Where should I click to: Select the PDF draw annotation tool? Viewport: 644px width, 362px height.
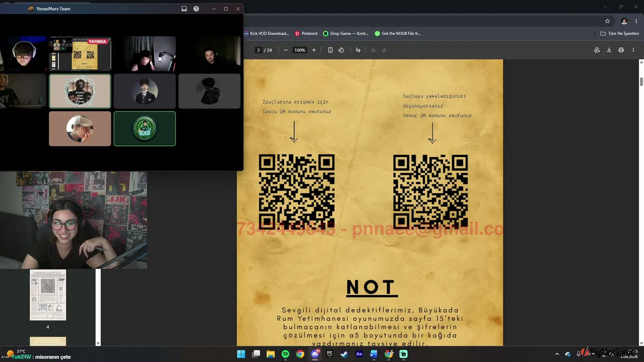(x=358, y=50)
